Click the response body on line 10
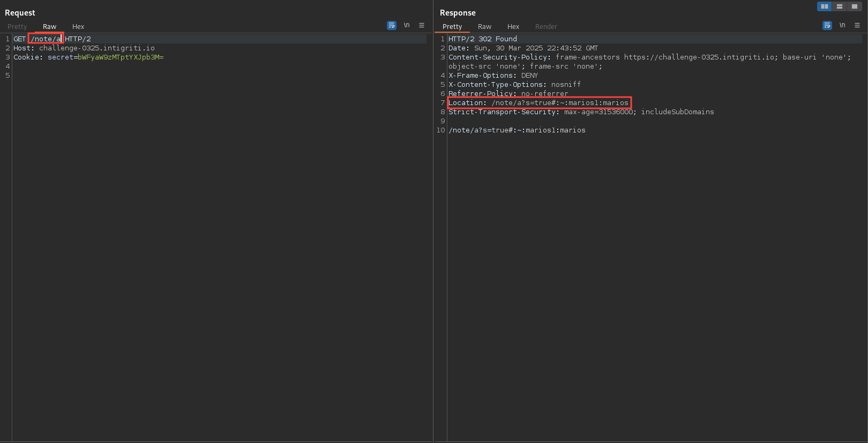The width and height of the screenshot is (868, 443). 517,130
